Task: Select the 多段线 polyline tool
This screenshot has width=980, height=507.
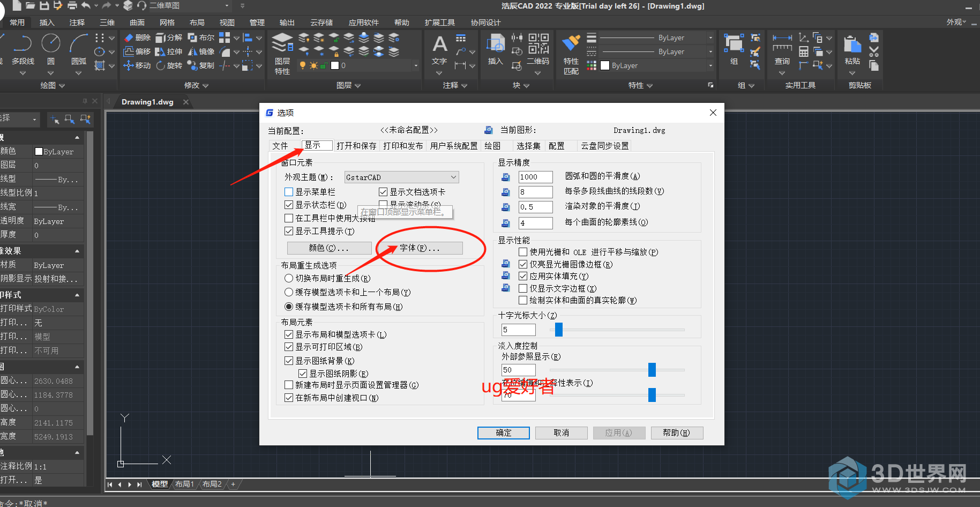Action: [x=23, y=50]
